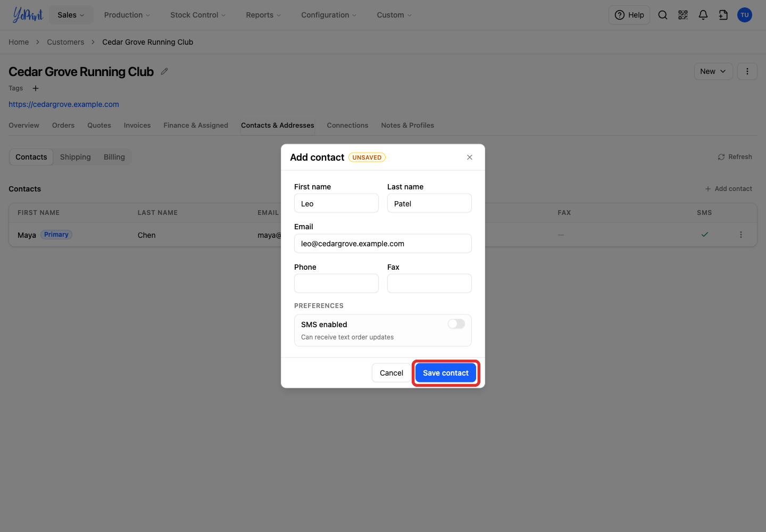Screen dimensions: 766x532
Task: Open the Help button
Action: pos(629,15)
